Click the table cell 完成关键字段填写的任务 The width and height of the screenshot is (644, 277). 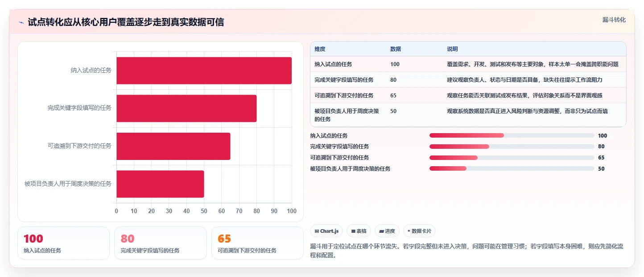click(x=344, y=80)
